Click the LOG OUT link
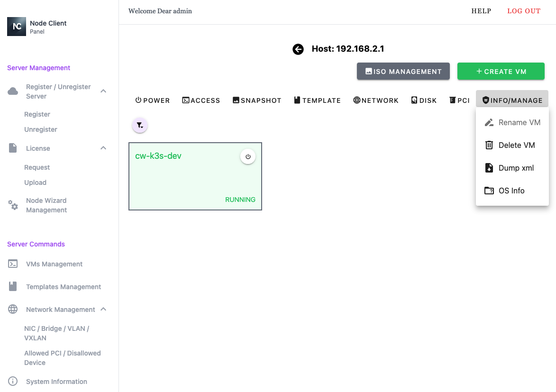Screen dimensions: 556x392 524,11
